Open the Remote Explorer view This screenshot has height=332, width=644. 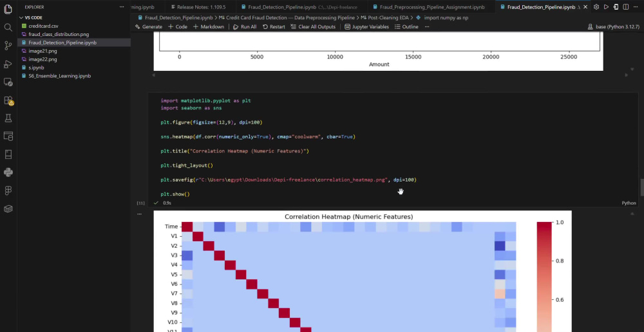[x=8, y=82]
